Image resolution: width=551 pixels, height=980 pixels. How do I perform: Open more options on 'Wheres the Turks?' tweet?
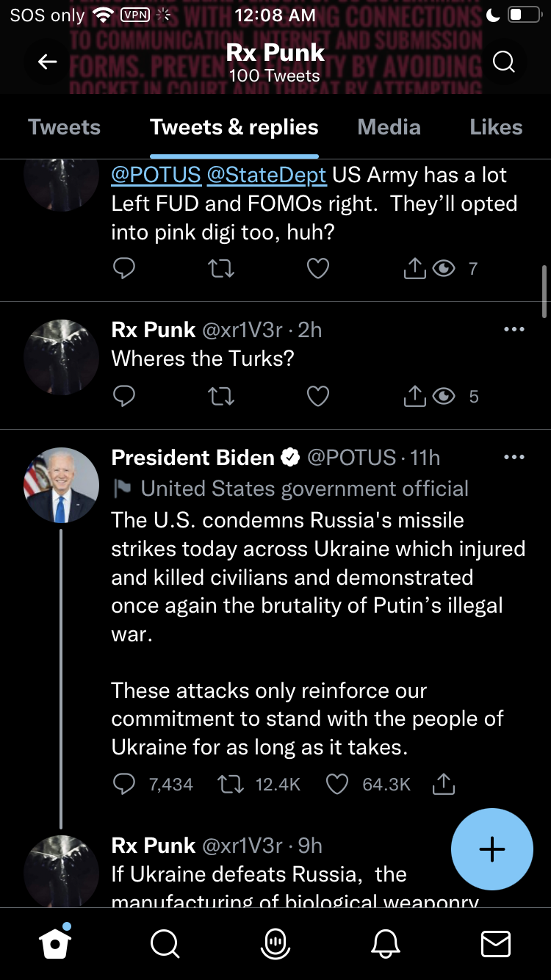[x=514, y=330]
